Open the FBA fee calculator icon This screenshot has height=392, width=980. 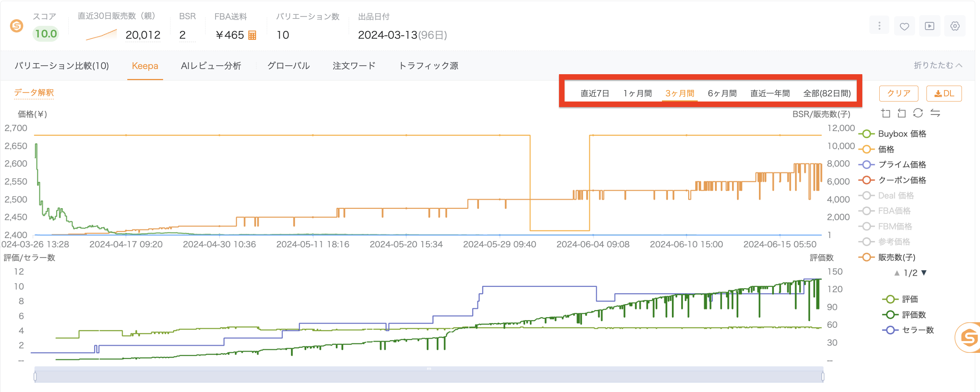[x=252, y=35]
